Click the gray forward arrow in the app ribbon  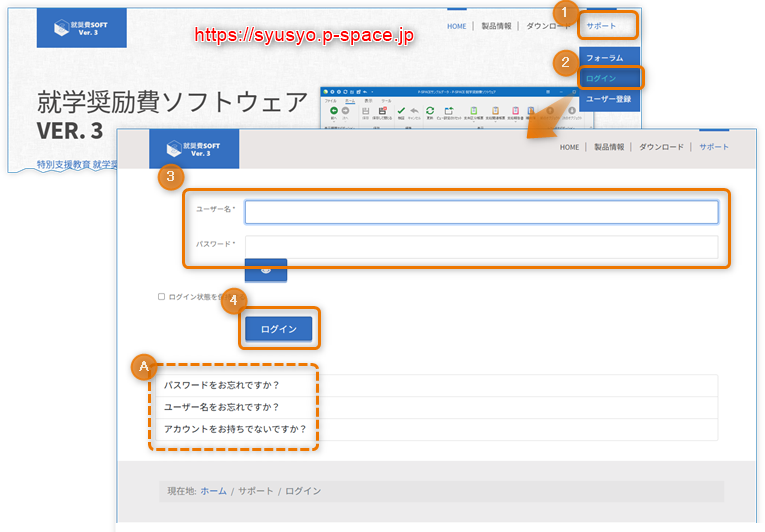click(345, 111)
